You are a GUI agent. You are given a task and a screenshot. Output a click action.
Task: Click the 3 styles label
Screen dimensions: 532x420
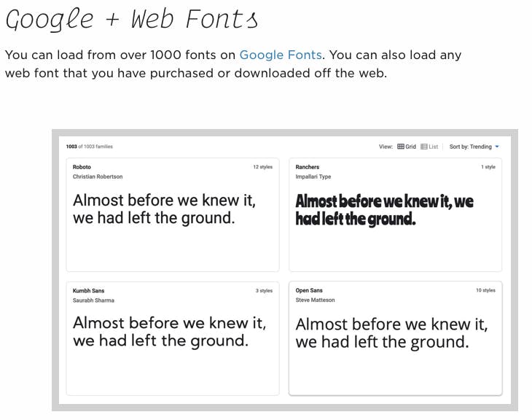pos(265,291)
